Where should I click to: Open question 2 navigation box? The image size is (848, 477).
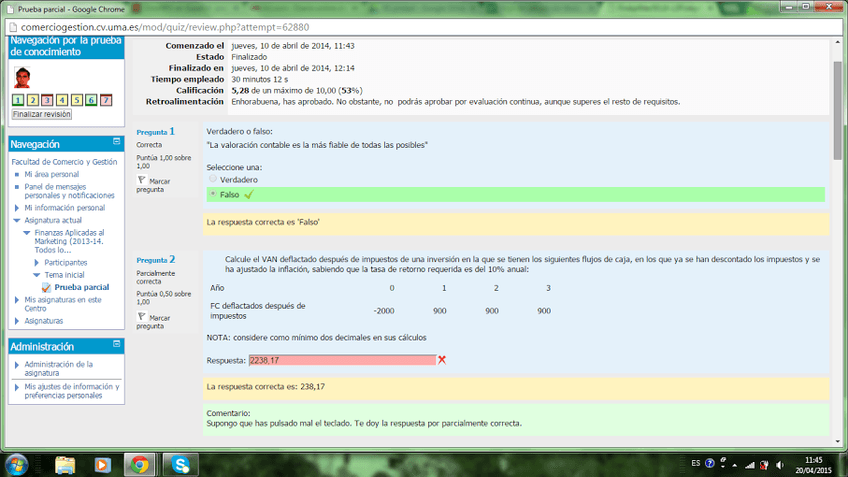pos(32,100)
